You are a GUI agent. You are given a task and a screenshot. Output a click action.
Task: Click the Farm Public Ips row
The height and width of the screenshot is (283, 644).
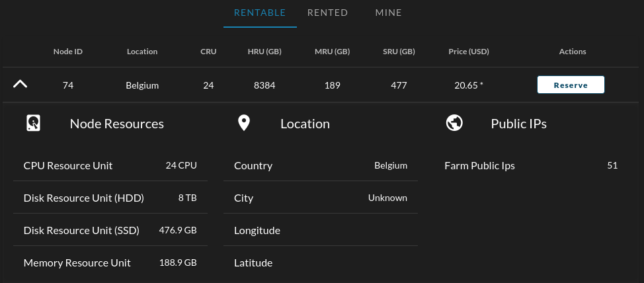click(x=531, y=165)
